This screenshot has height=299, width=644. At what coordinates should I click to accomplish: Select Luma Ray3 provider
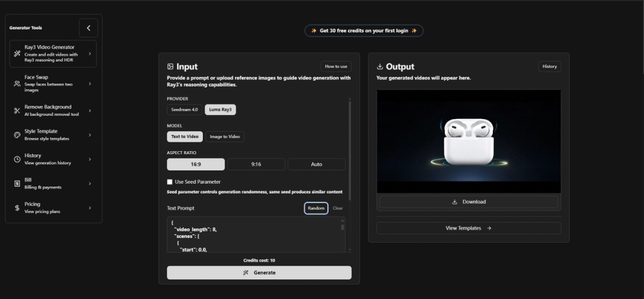[x=220, y=109]
